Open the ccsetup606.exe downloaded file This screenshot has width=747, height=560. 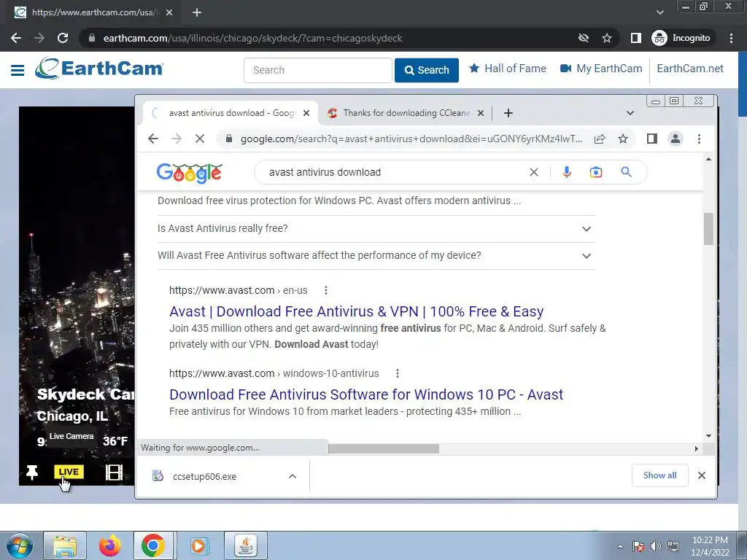click(x=204, y=476)
